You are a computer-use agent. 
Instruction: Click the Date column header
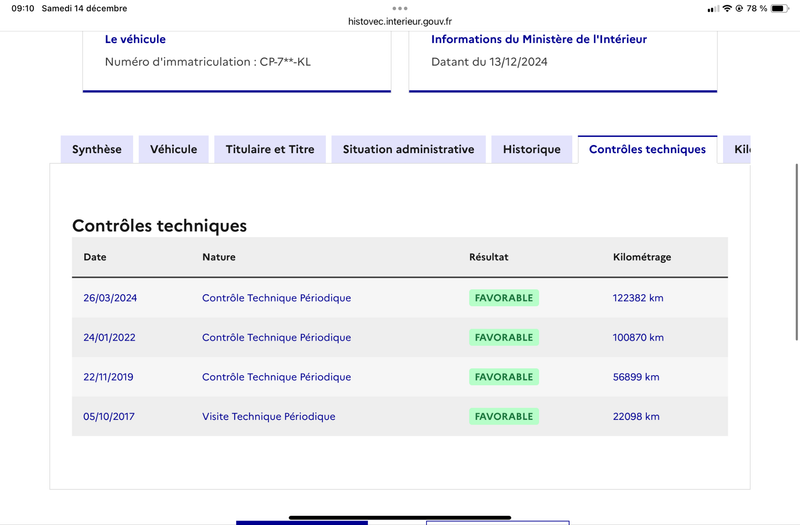pyautogui.click(x=95, y=257)
